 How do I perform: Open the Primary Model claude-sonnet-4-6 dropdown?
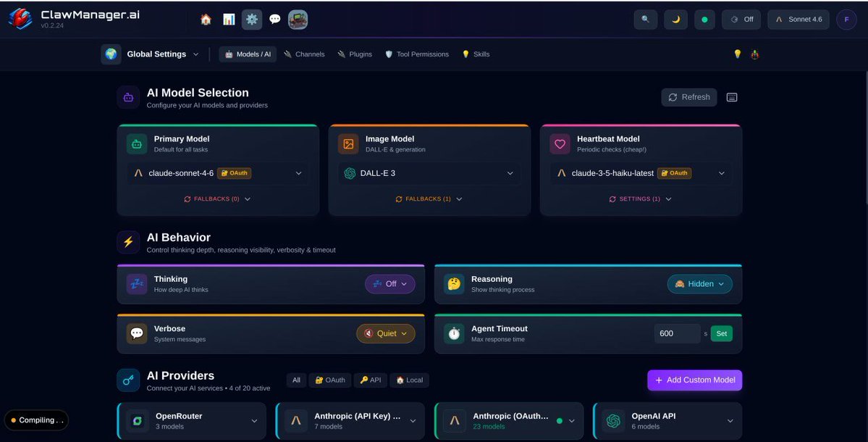point(217,172)
